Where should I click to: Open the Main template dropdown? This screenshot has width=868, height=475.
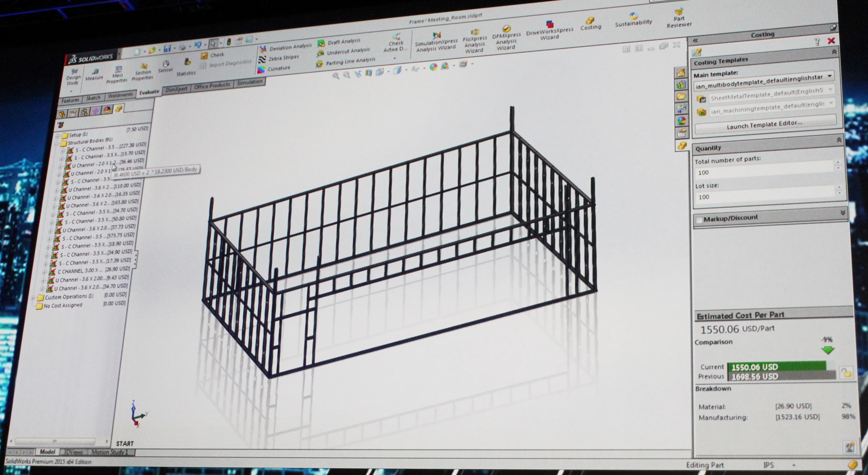(830, 76)
